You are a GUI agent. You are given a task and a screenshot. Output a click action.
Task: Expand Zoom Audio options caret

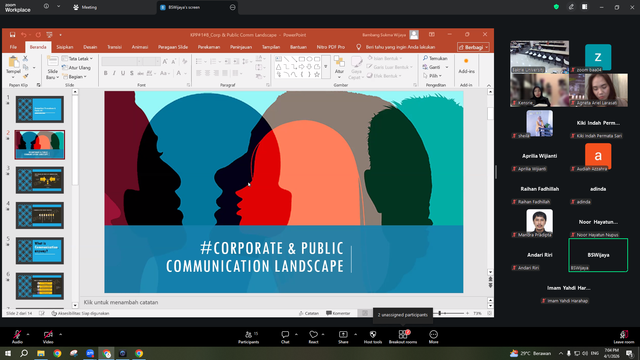[x=28, y=334]
